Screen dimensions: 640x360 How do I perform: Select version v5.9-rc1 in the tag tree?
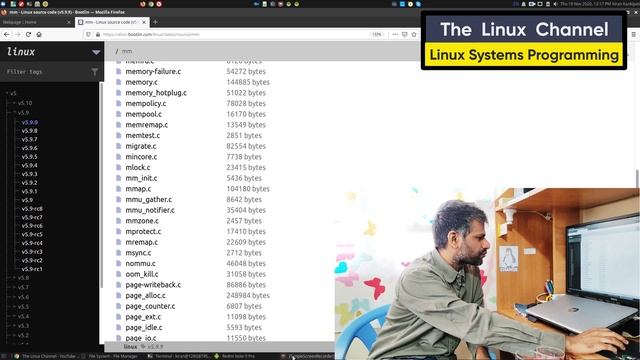pyautogui.click(x=32, y=269)
